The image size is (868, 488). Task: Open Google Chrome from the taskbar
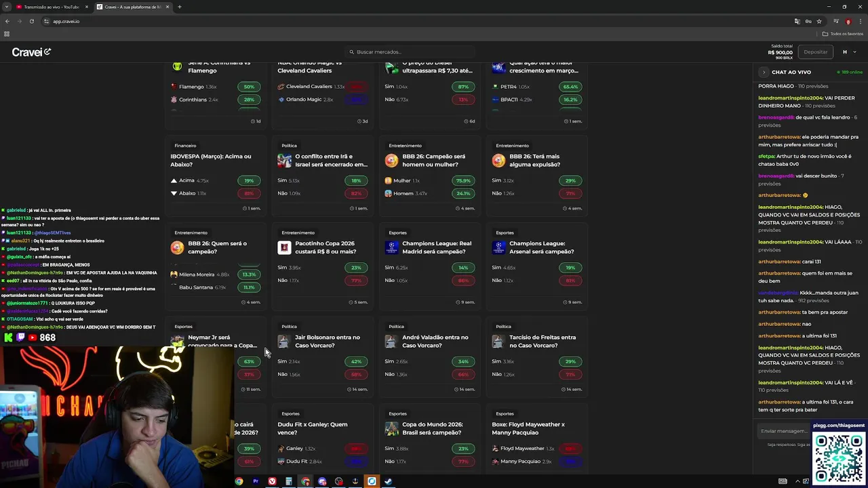[239, 481]
